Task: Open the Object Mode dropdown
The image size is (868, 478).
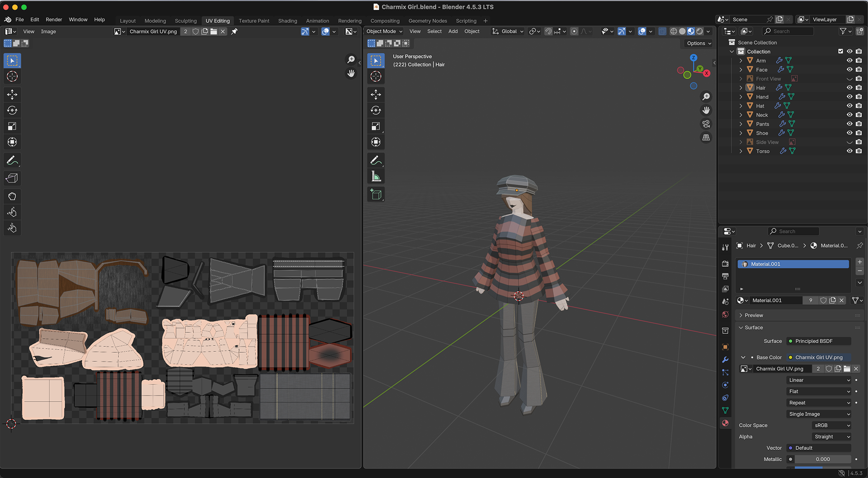Action: (x=384, y=32)
